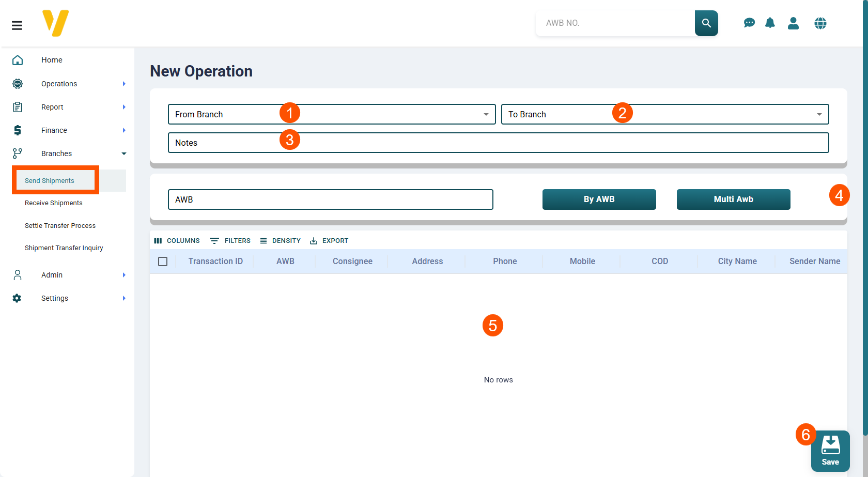Expand the Operations sidebar menu
This screenshot has height=477, width=868.
pos(59,84)
